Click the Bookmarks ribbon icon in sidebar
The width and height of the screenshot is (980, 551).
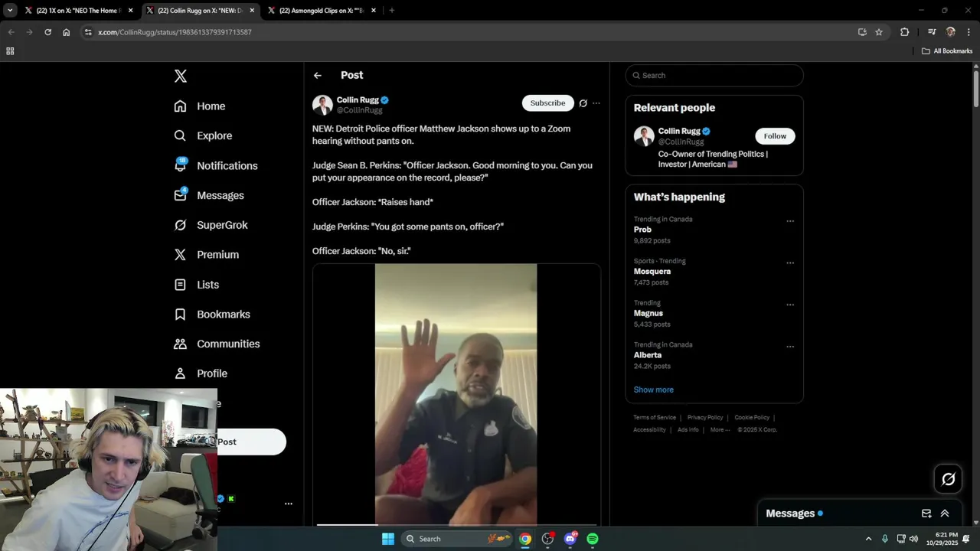click(x=180, y=315)
